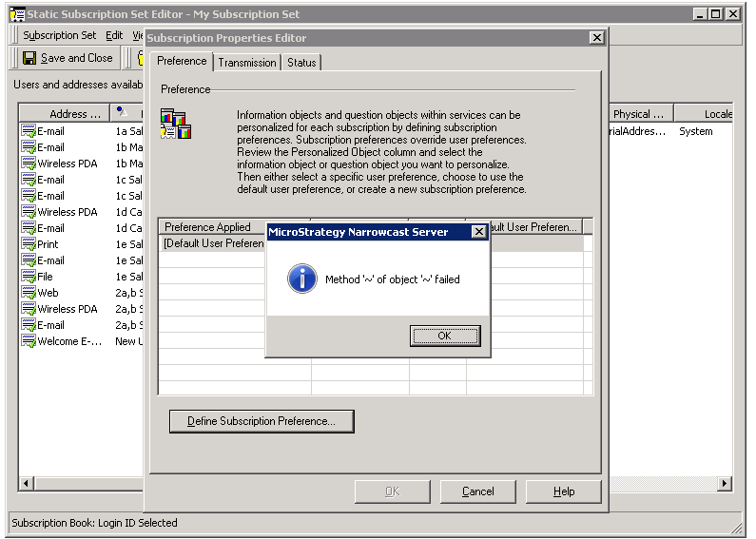Switch to the Transmission tab
The image size is (756, 539).
click(247, 63)
